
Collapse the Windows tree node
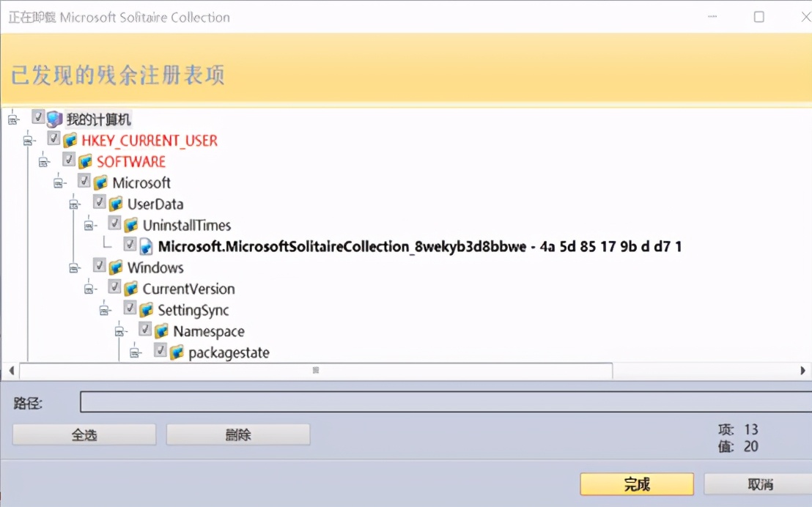click(x=74, y=268)
